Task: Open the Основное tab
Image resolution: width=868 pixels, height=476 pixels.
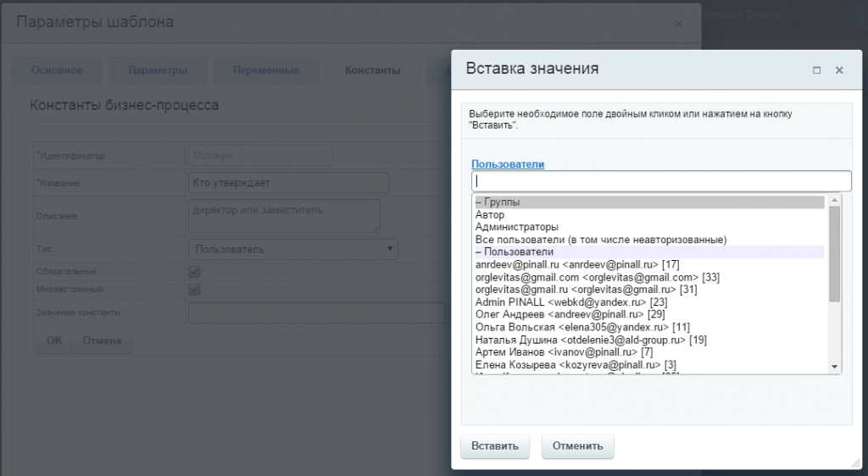Action: (x=57, y=70)
